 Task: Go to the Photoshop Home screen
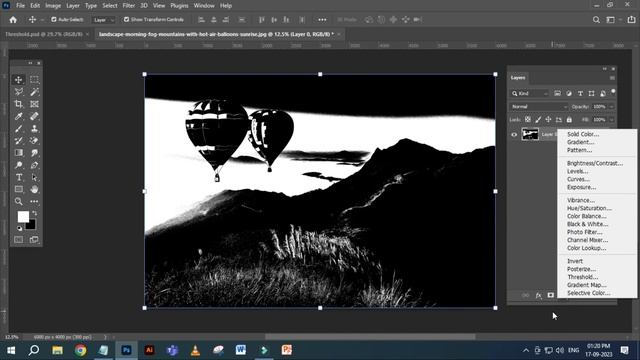[13, 20]
